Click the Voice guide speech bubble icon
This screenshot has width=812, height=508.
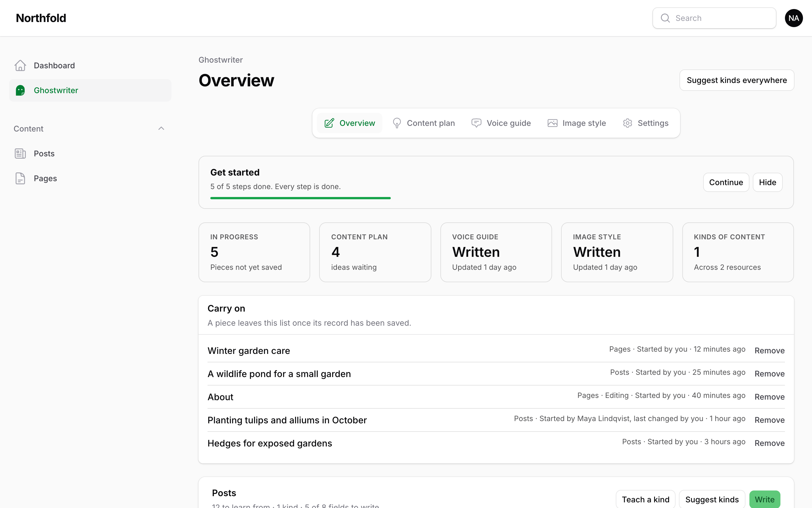pos(476,123)
